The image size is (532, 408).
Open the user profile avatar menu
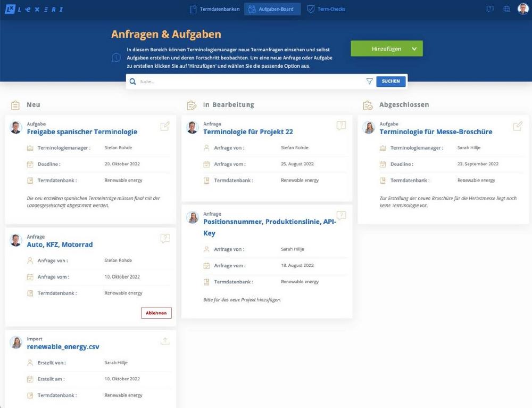click(x=523, y=9)
